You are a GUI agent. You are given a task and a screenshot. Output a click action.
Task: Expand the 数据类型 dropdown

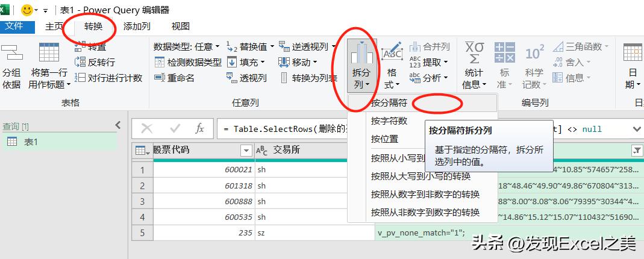(219, 46)
